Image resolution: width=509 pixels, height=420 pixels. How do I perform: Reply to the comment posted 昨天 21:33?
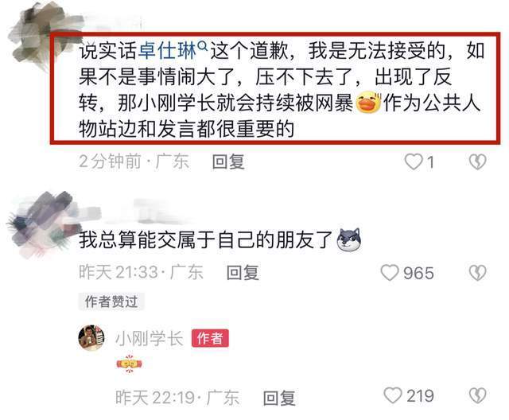243,273
